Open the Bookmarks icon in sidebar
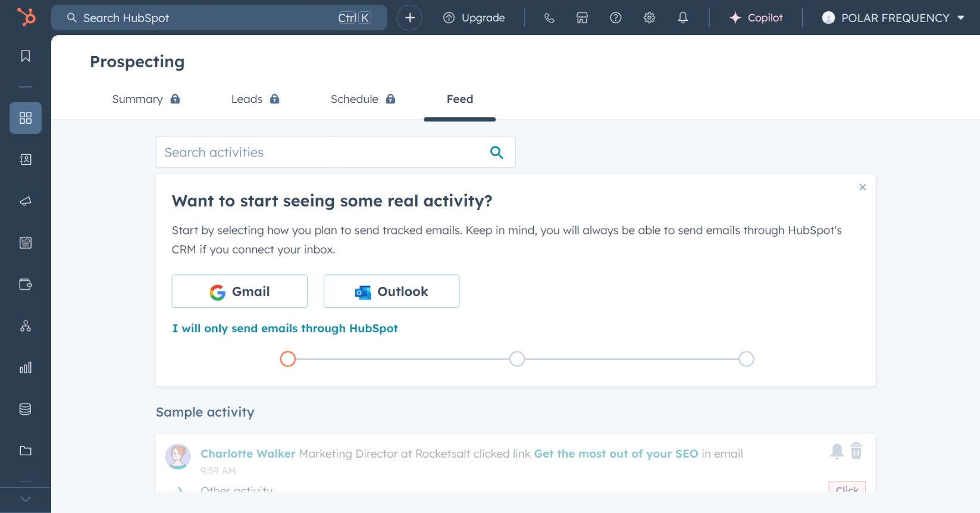 pos(26,56)
